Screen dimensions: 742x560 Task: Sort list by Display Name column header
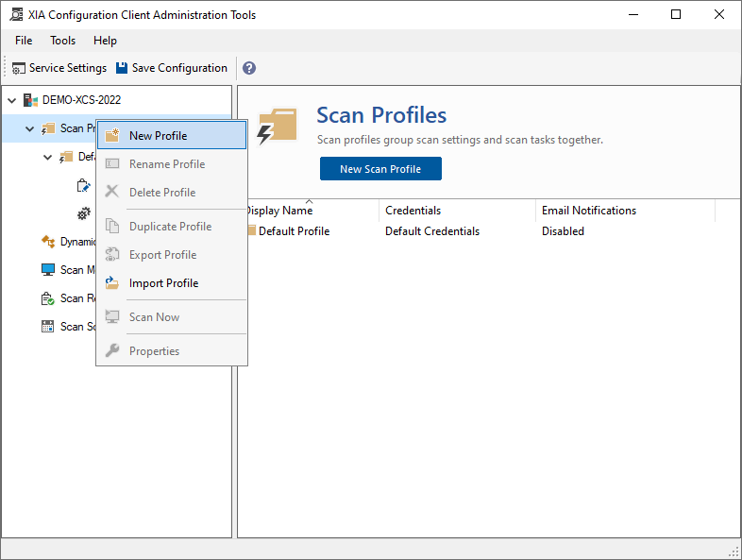pyautogui.click(x=279, y=211)
